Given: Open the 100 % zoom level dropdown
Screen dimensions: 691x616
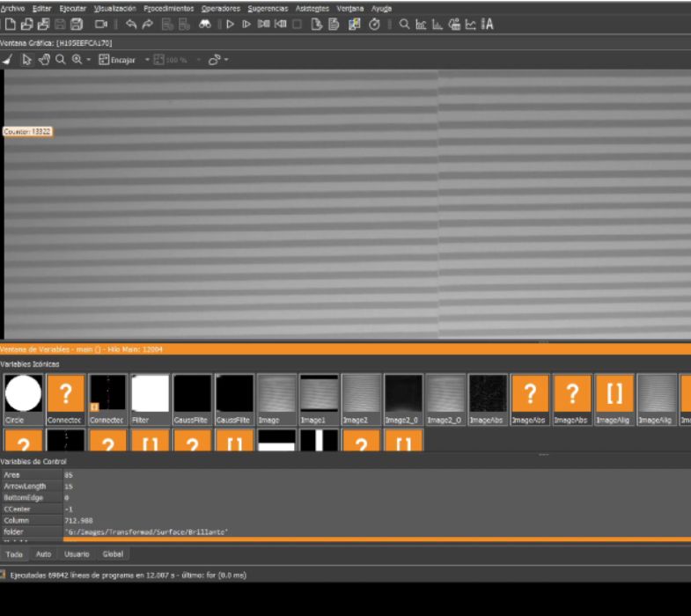Looking at the screenshot, I should (x=199, y=60).
